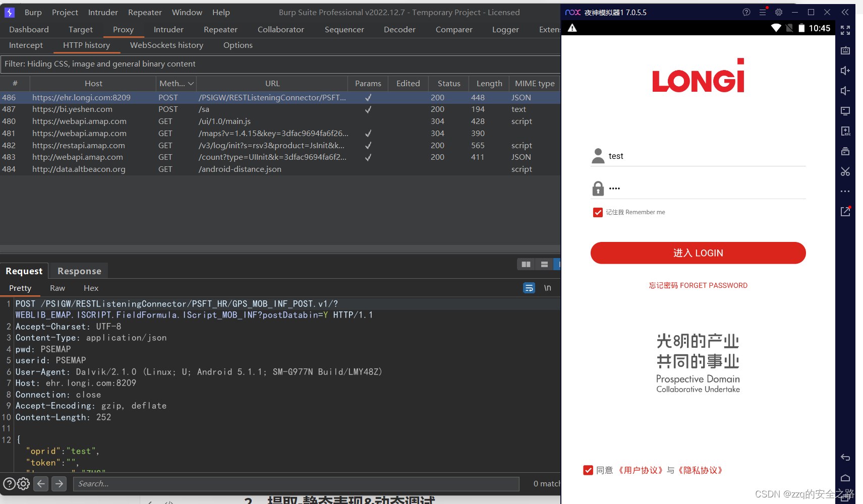
Task: Uncheck the Remember me checkbox
Action: [x=598, y=212]
